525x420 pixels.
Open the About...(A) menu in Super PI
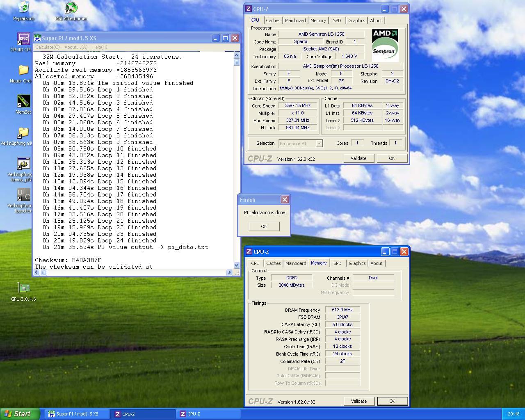tap(76, 47)
